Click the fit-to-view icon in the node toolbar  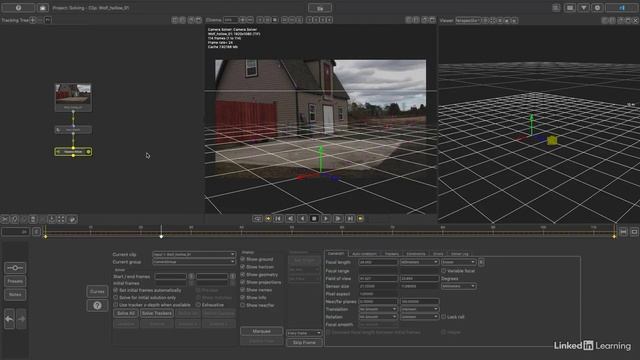coord(61,220)
